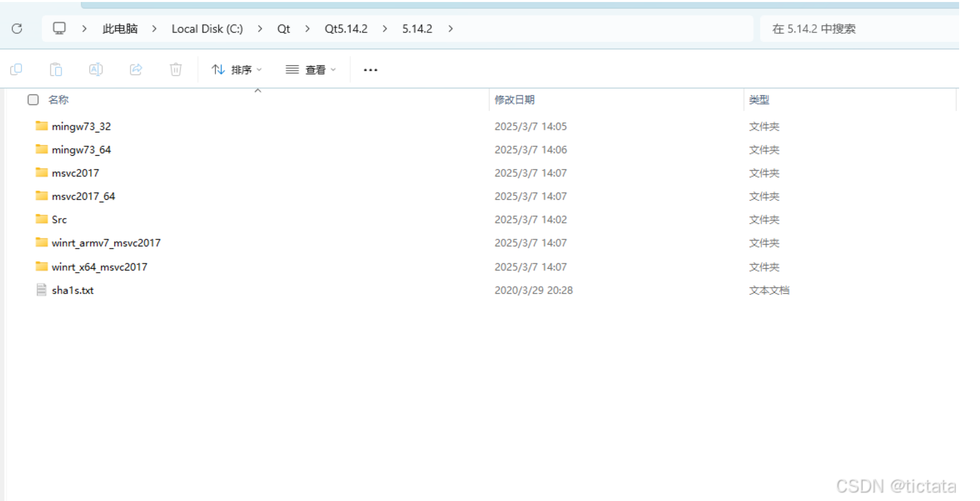Select the sha1s.txt file
Image resolution: width=980 pixels, height=501 pixels.
72,290
